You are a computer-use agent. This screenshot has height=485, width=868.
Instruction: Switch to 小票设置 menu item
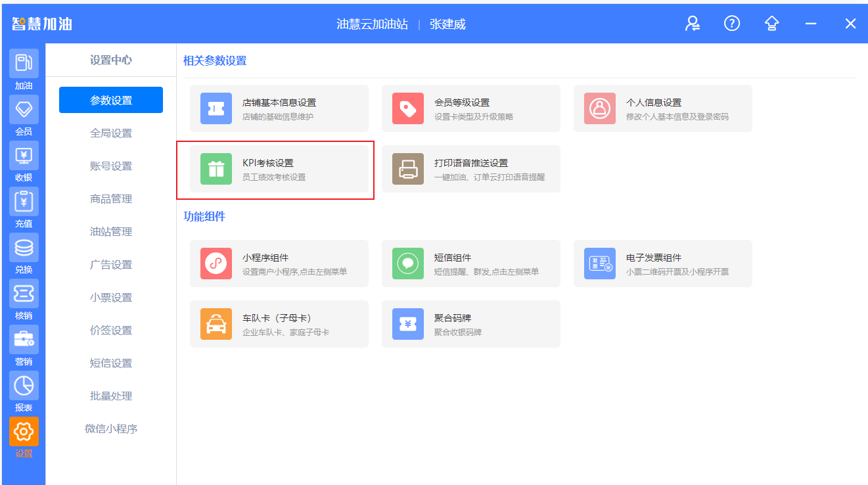pos(111,298)
